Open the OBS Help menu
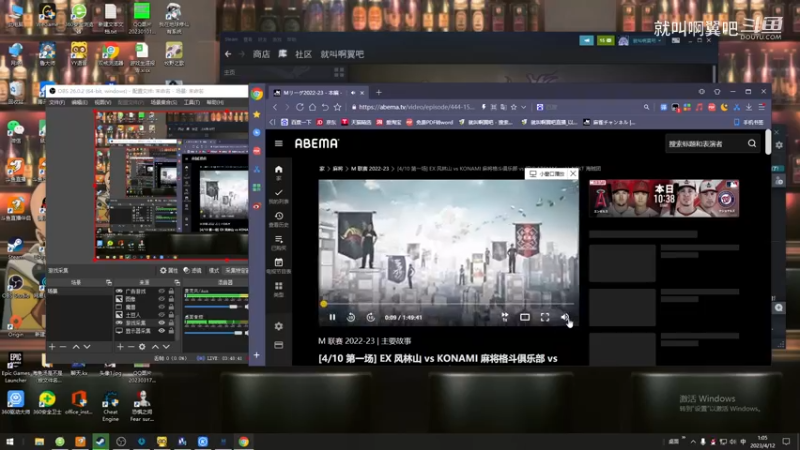The image size is (800, 450). pos(215,103)
